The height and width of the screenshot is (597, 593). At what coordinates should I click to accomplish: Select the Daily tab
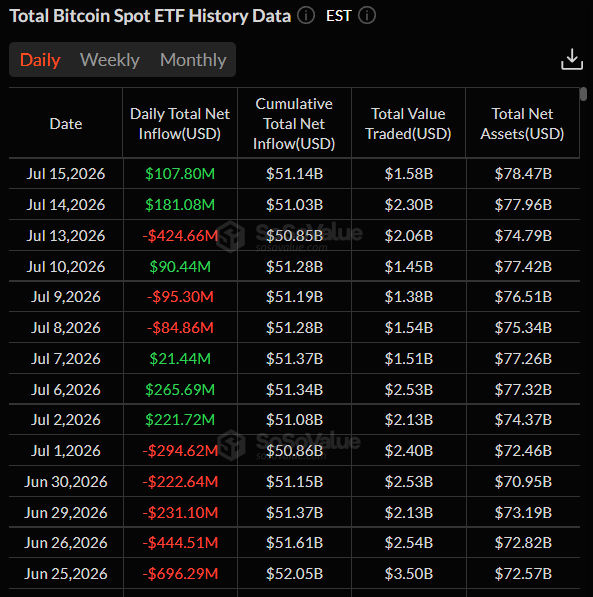40,60
